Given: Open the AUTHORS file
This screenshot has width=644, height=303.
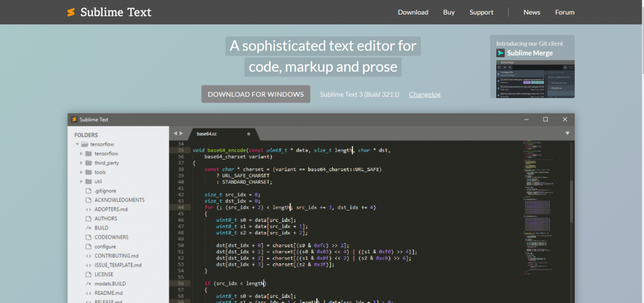Looking at the screenshot, I should [106, 218].
